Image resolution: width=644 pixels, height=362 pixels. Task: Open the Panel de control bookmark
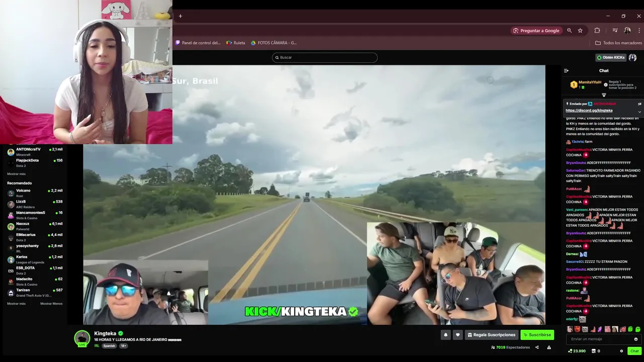[198, 43]
